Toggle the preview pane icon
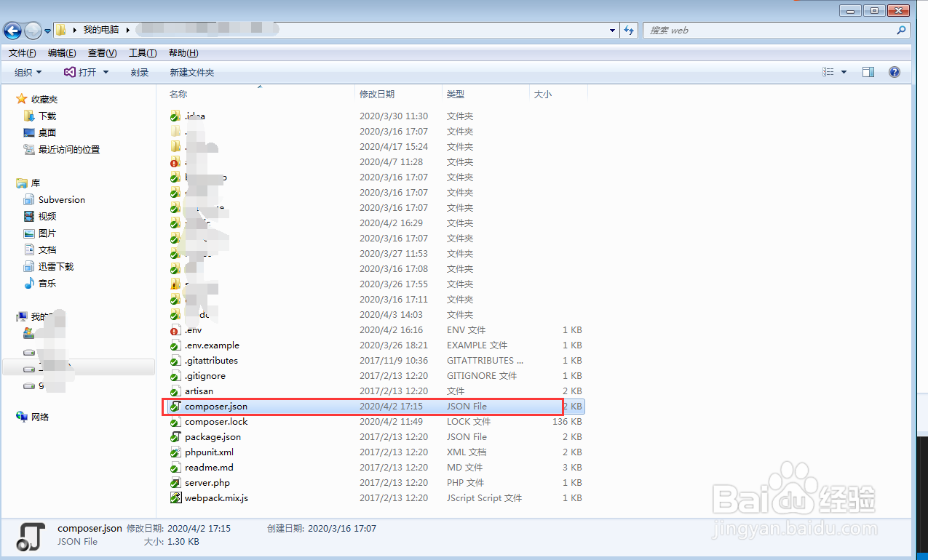The height and width of the screenshot is (560, 928). tap(868, 72)
